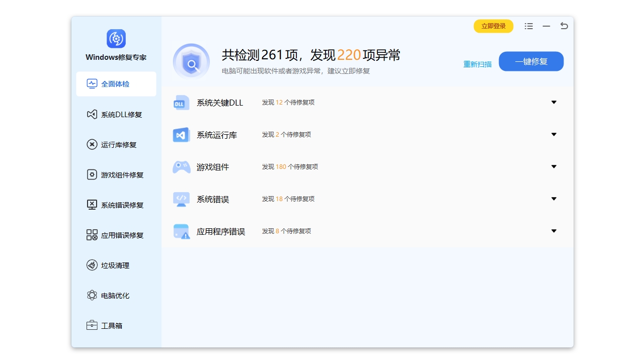Select 游戏组件修复 in the sidebar
Image resolution: width=644 pixels, height=362 pixels.
[117, 174]
